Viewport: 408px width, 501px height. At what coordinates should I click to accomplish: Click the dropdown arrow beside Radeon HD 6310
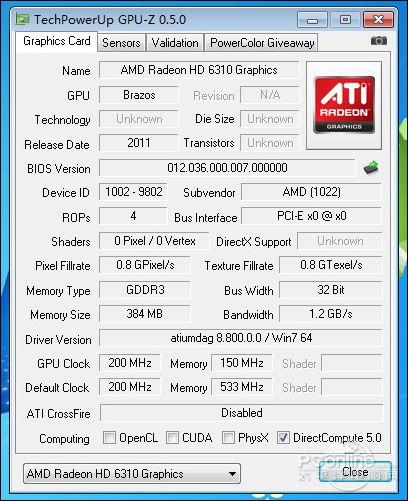(x=232, y=474)
